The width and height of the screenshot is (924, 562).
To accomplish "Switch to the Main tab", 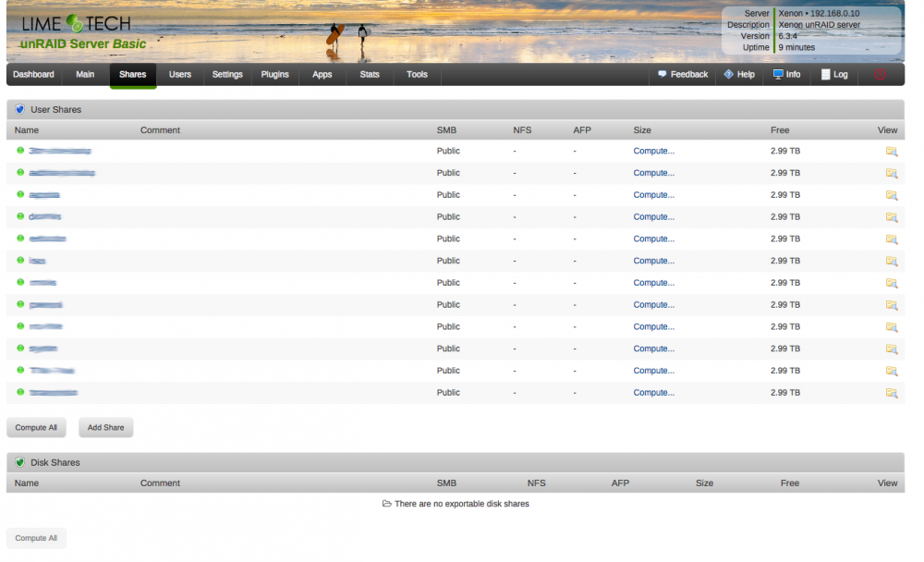I will click(x=85, y=74).
